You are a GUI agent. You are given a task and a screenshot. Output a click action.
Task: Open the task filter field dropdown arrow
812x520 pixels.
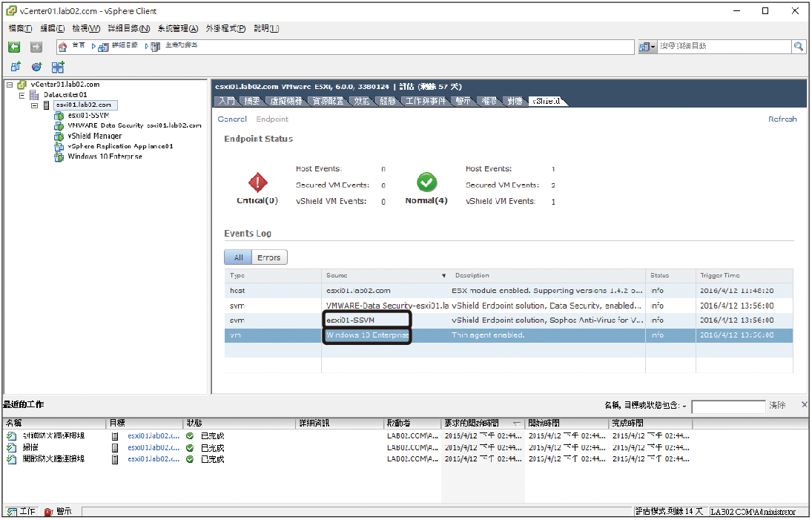(684, 406)
